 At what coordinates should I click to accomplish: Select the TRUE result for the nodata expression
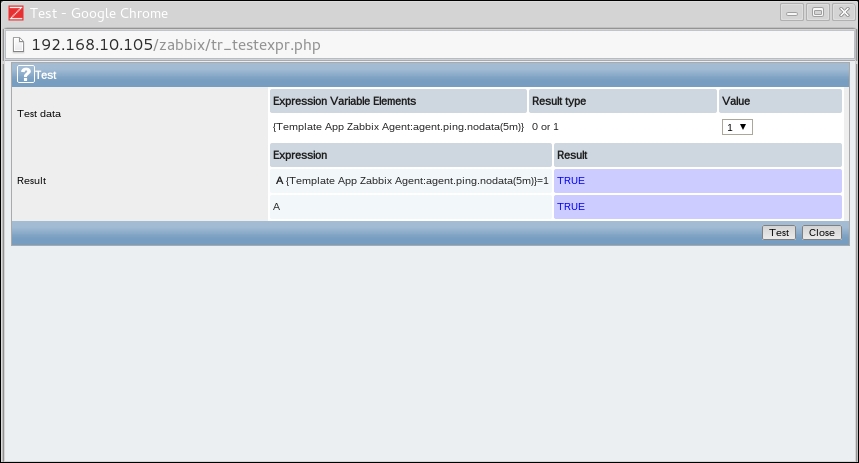pos(571,181)
